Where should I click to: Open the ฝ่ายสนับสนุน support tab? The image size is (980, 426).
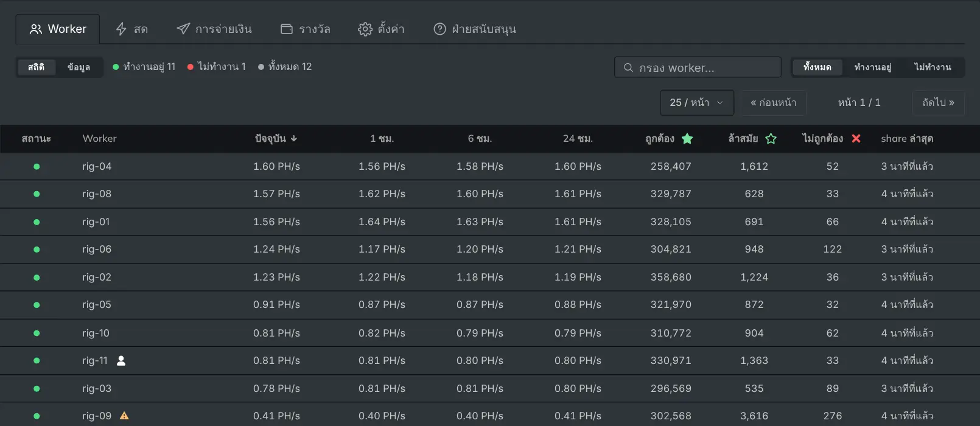click(x=475, y=29)
